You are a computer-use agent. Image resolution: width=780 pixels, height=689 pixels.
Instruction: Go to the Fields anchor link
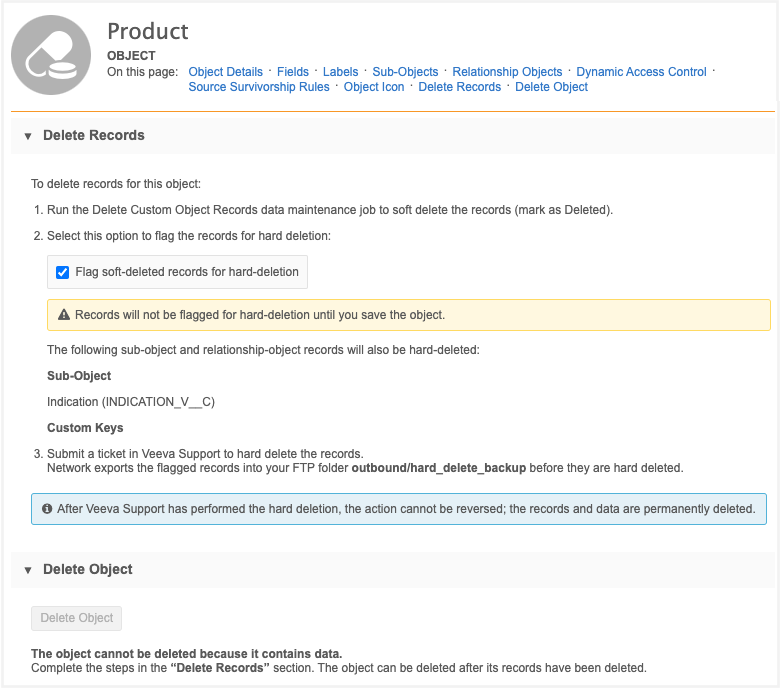pyautogui.click(x=293, y=72)
